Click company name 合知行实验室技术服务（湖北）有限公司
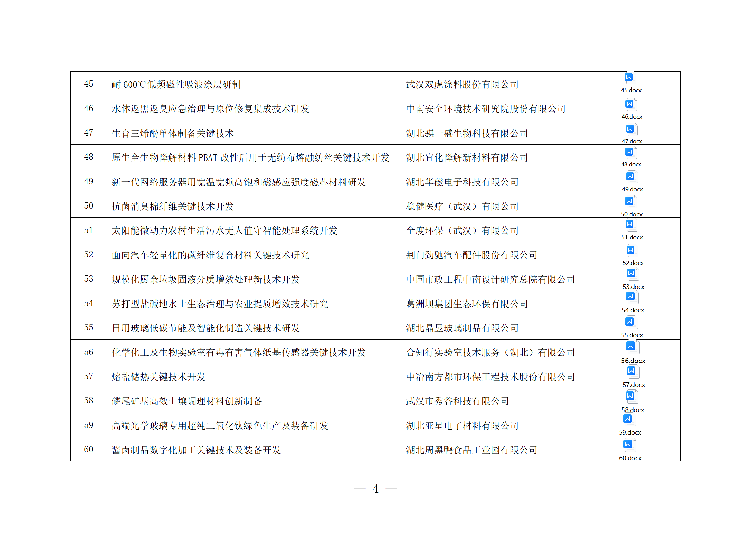Screen dimensions: 756x534 [491, 352]
